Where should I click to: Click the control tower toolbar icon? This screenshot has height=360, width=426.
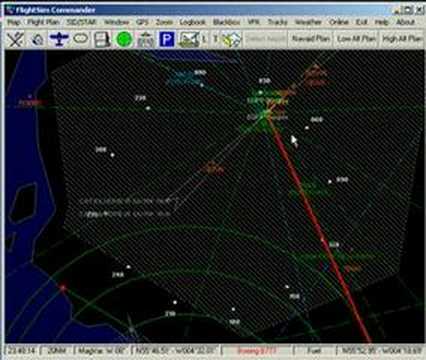click(x=146, y=40)
